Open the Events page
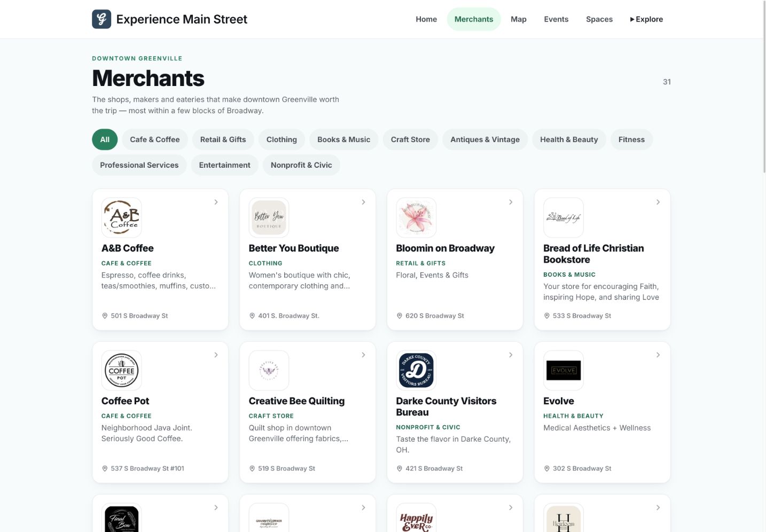The height and width of the screenshot is (532, 766). [556, 19]
